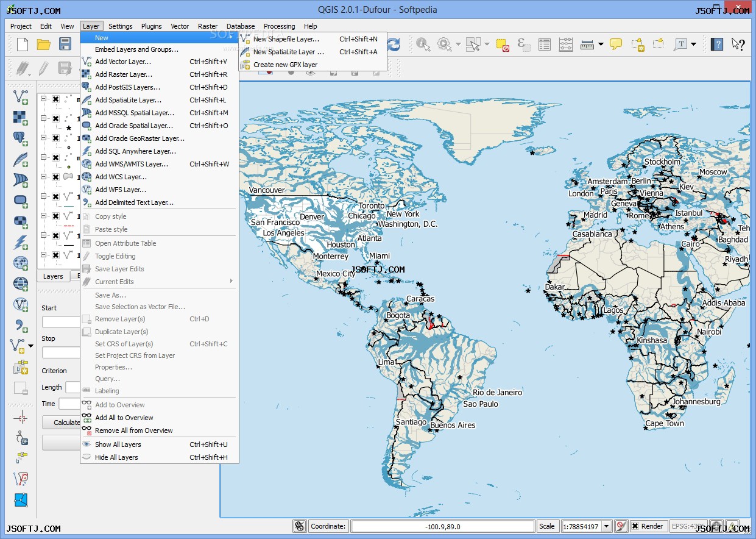Open the Text Annotation dropdown arrow

tap(693, 44)
